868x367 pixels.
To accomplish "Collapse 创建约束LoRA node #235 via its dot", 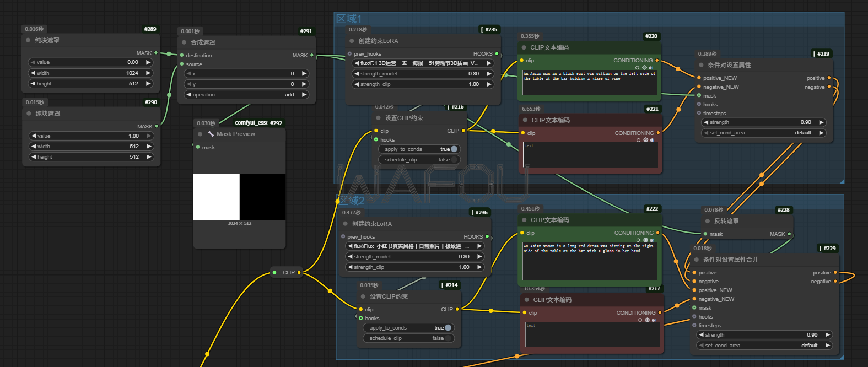I will 352,41.
